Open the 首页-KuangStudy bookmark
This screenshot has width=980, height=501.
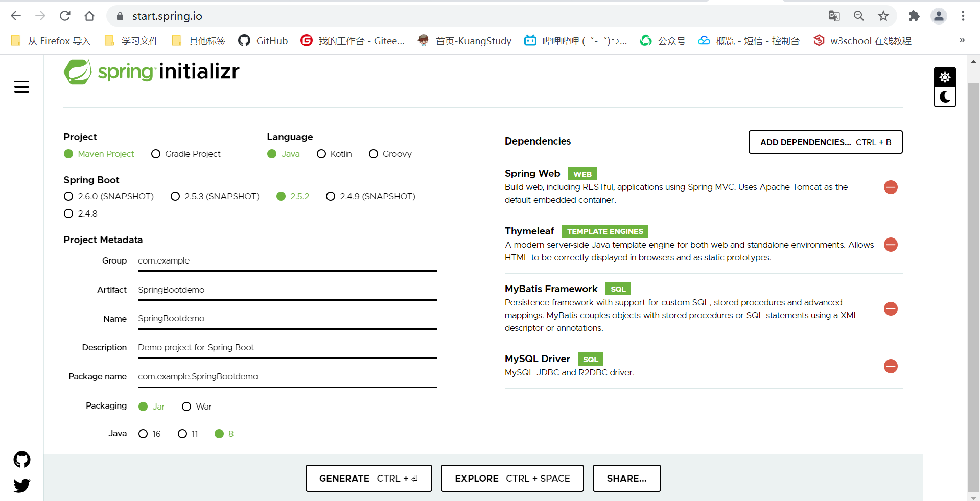(x=464, y=41)
